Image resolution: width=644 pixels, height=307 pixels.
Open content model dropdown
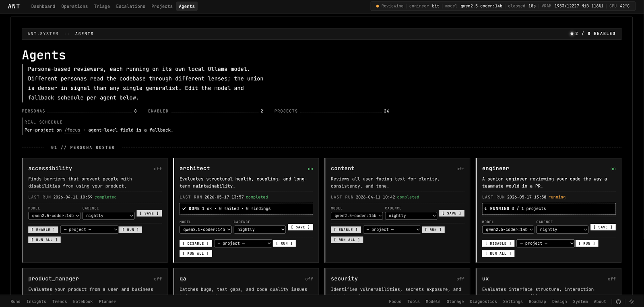tap(357, 216)
